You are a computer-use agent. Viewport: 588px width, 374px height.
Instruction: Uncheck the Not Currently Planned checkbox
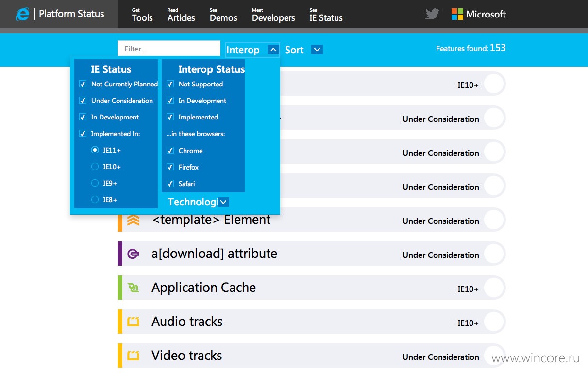(x=83, y=84)
